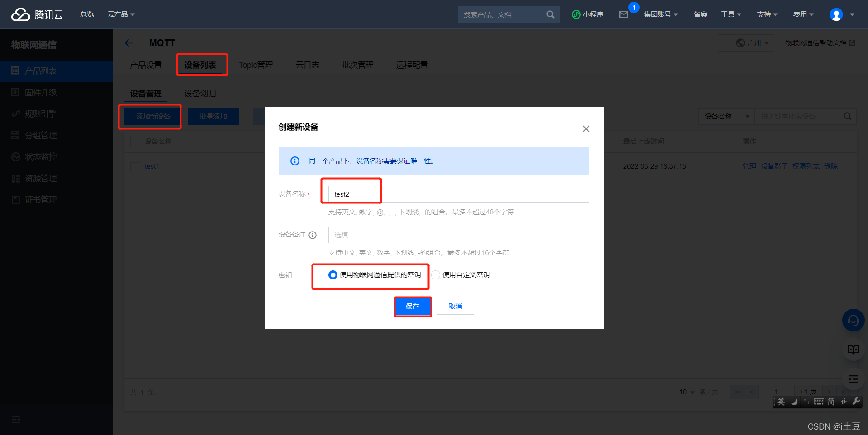This screenshot has height=435, width=868.
Task: Open 证书管理 in the sidebar
Action: (x=57, y=200)
